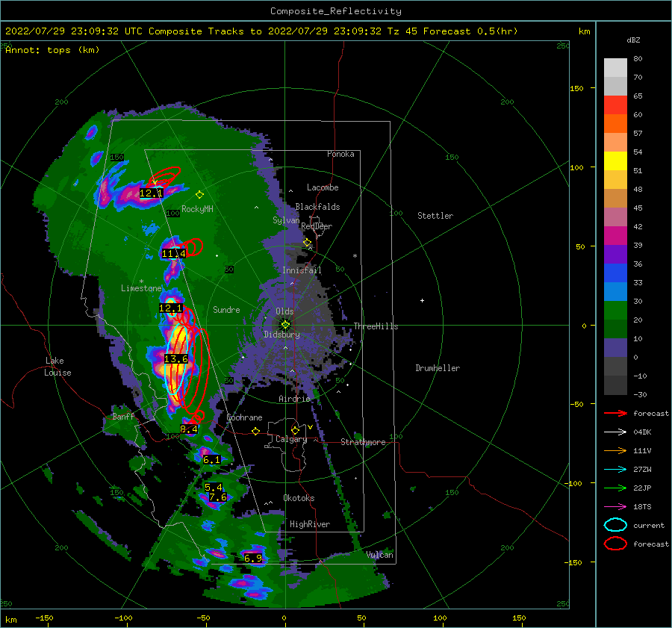Click the Blackfalds city label

[317, 207]
